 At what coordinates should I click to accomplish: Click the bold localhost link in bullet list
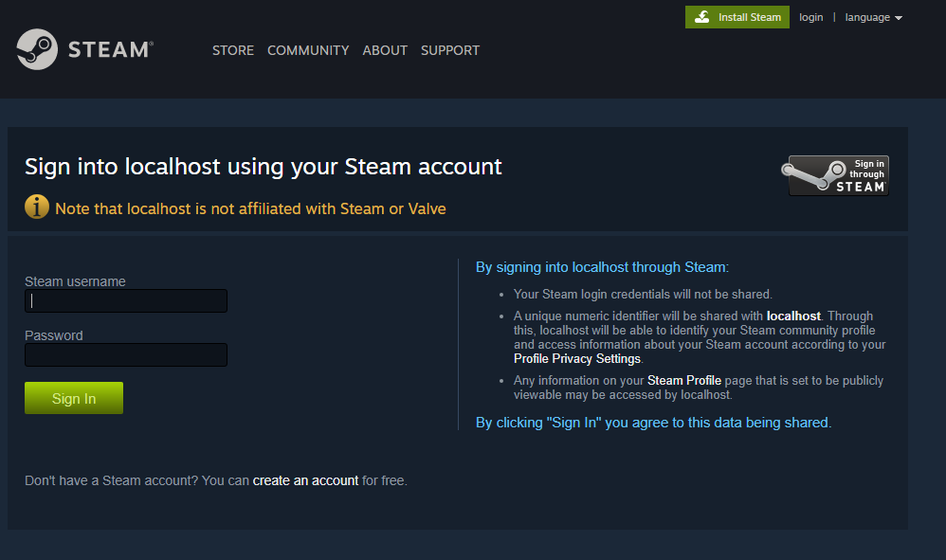click(793, 316)
